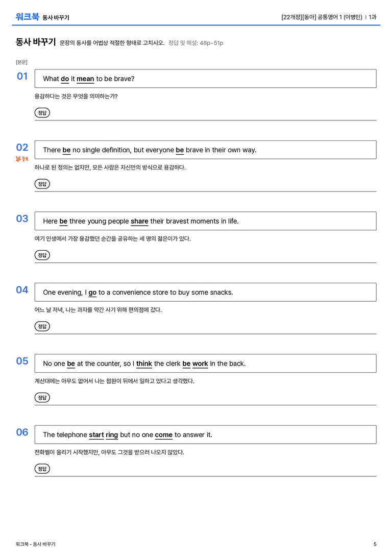Click the underlined verb 'mean' in sentence 01
Screen dimensions: 392x555
pyautogui.click(x=85, y=79)
